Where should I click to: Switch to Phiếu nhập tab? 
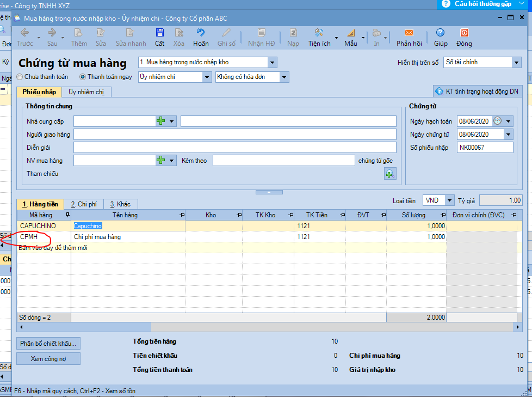(39, 92)
